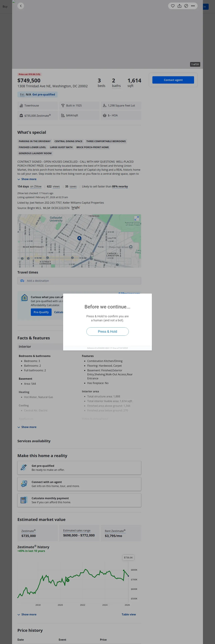Click the on Zillow days link
This screenshot has width=215, height=644.
click(36, 187)
